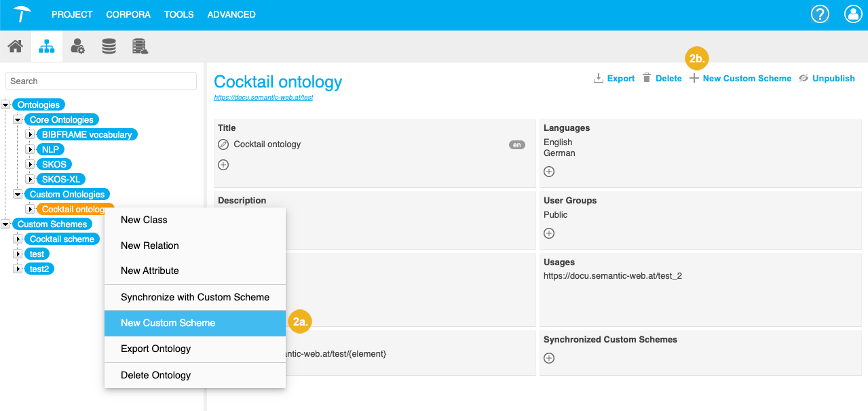Image resolution: width=868 pixels, height=411 pixels.
Task: Collapse the Custom Schemes node
Action: click(5, 224)
